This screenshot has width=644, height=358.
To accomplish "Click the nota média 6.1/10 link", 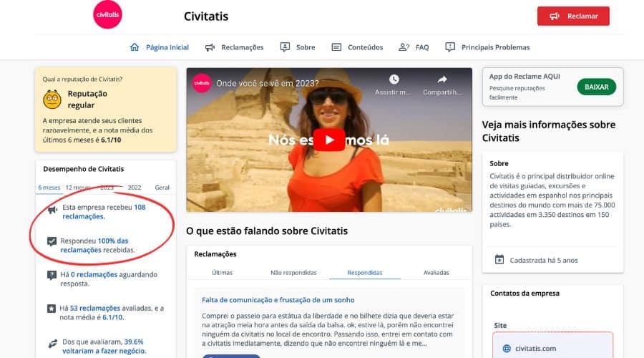I will point(113,317).
